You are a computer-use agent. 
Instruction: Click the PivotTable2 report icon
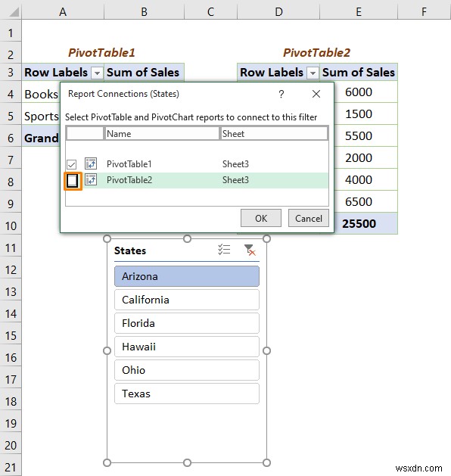[91, 179]
